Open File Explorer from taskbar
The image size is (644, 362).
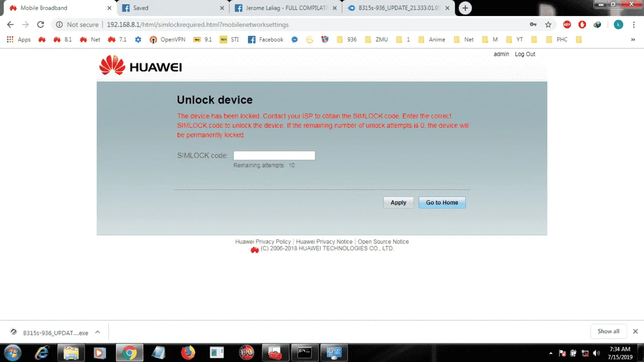pos(71,352)
